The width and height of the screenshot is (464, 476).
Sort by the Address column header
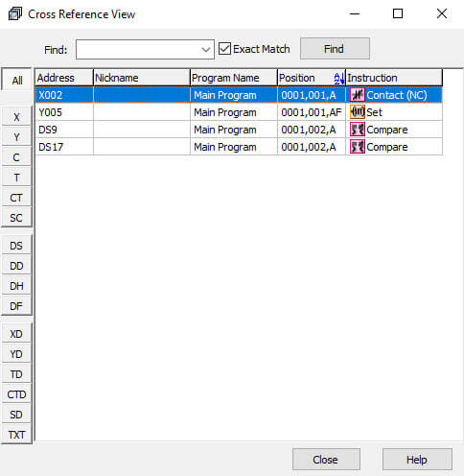pos(64,78)
